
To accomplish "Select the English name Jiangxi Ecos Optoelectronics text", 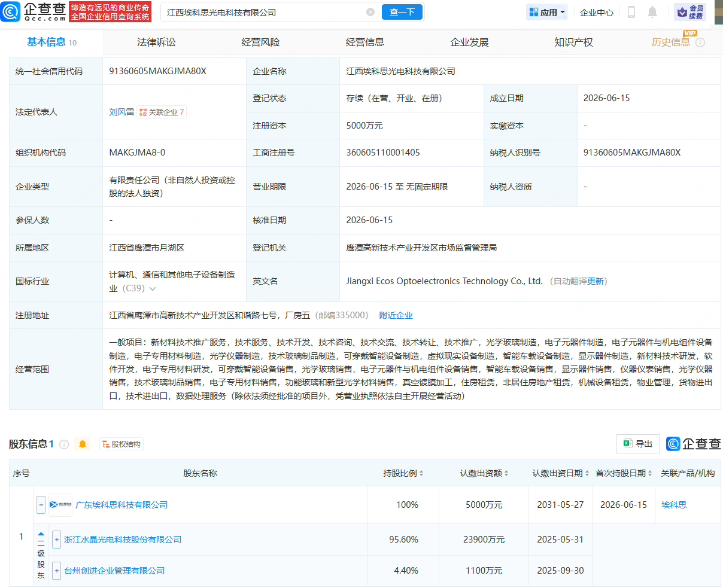I will click(x=444, y=281).
